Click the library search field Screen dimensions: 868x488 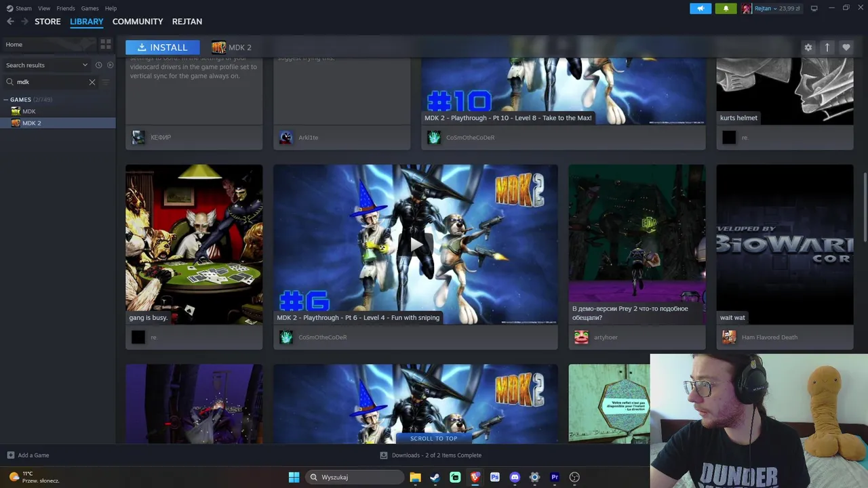tap(51, 82)
